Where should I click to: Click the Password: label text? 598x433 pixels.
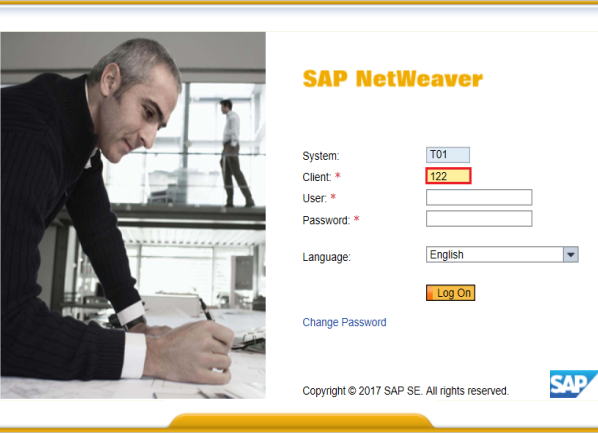(326, 220)
